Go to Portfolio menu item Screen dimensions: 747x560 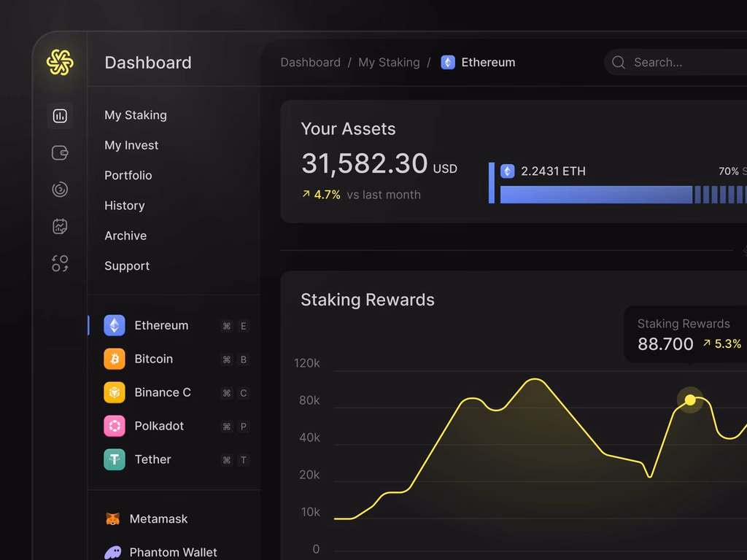pyautogui.click(x=128, y=175)
